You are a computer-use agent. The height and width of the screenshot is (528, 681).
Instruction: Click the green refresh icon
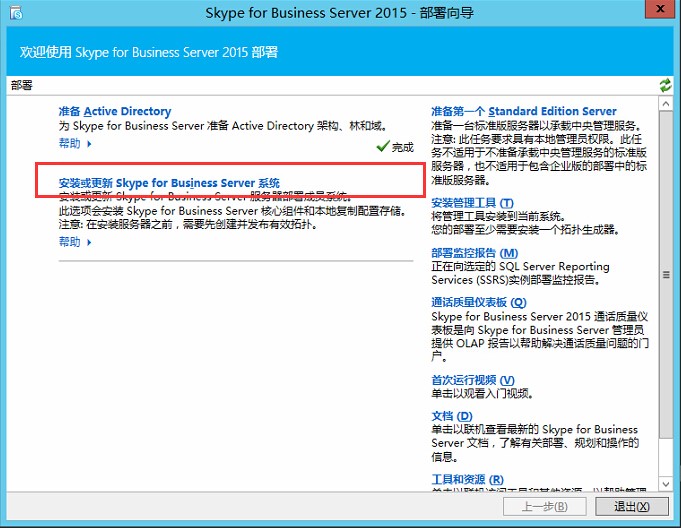pos(665,85)
